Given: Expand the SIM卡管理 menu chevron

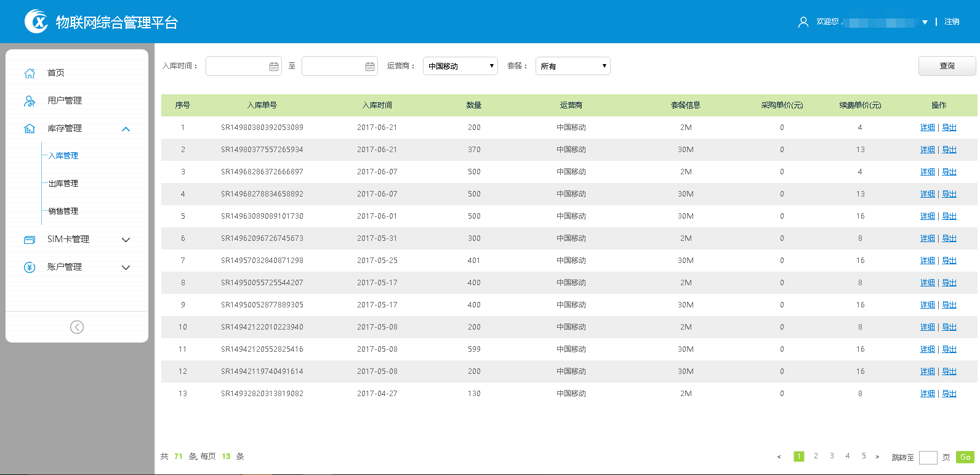Looking at the screenshot, I should pos(126,240).
